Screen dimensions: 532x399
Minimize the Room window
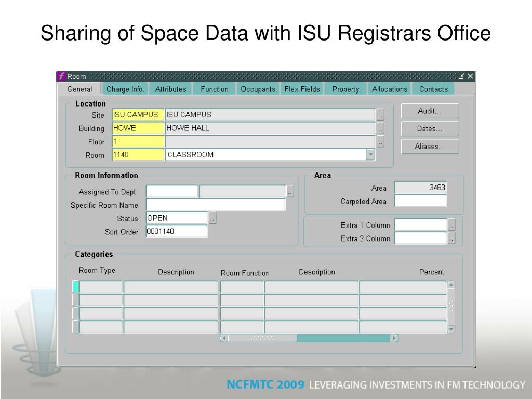tap(461, 76)
